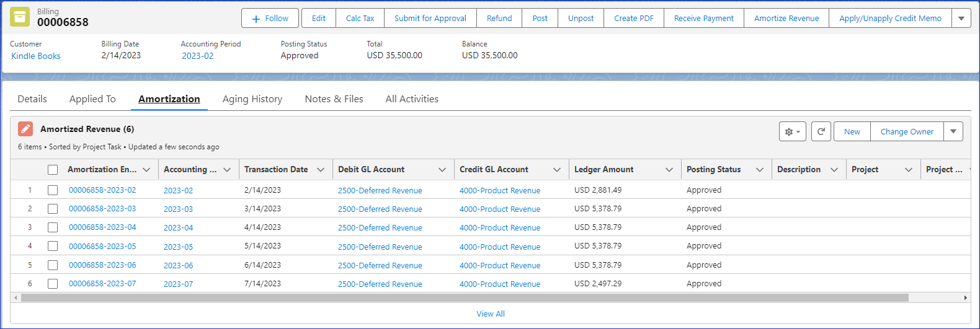
Task: Check row for 00006858-2023-02
Action: click(x=53, y=190)
